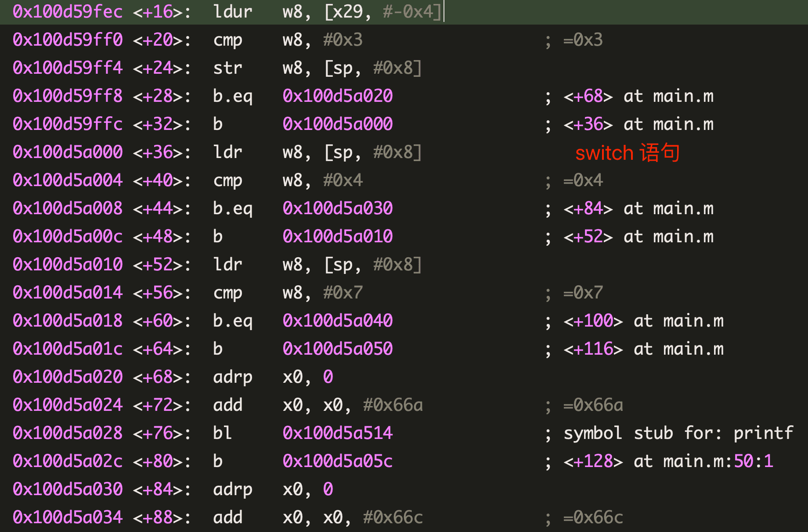Click the 'symbol stub for: printf' comment
This screenshot has height=532, width=808.
(x=678, y=433)
